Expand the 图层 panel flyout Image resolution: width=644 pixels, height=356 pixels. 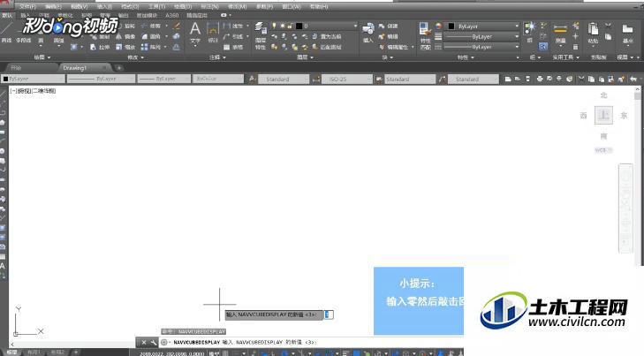(x=306, y=57)
